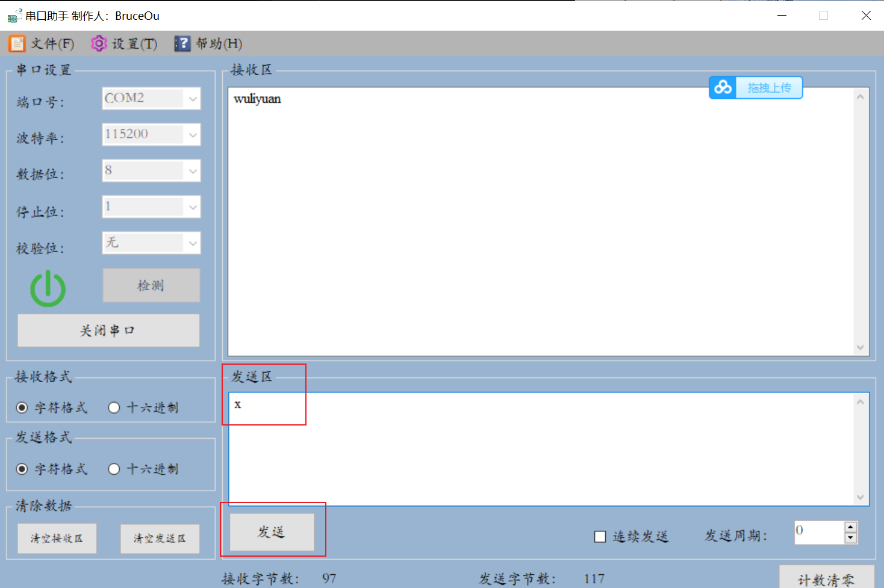Click the file menu notebook icon
The width and height of the screenshot is (884, 588).
(17, 43)
